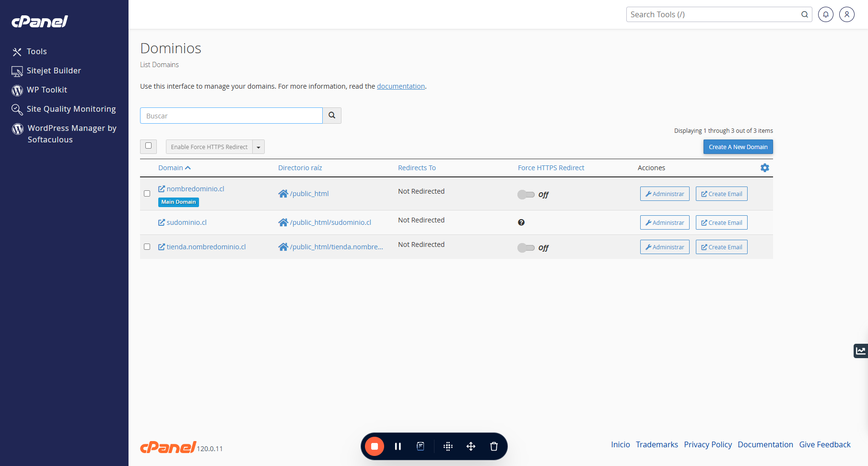This screenshot has height=466, width=868.
Task: Open the Privacy Policy footer link
Action: [708, 444]
